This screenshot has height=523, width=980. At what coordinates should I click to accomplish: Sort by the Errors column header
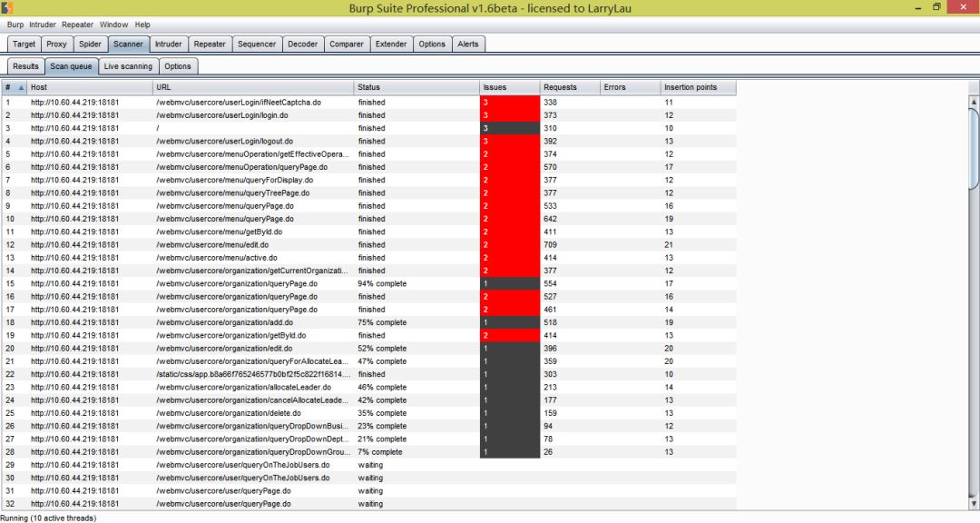click(x=630, y=87)
